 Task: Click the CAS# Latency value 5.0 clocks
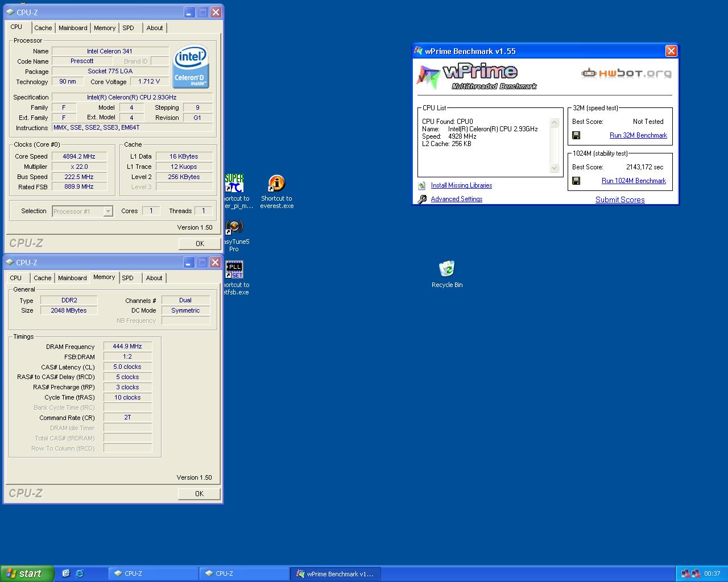pos(127,367)
